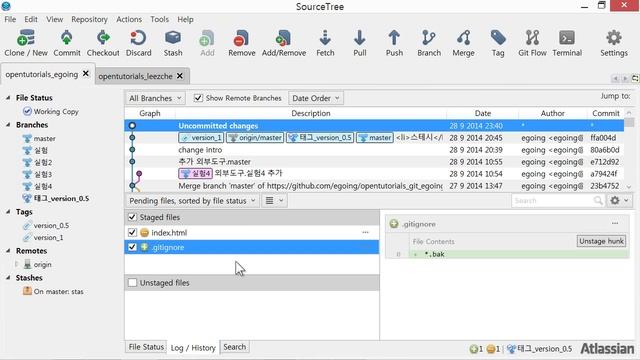Open the Terminal from the toolbar
Screen dimensions: 640x360
(567, 38)
